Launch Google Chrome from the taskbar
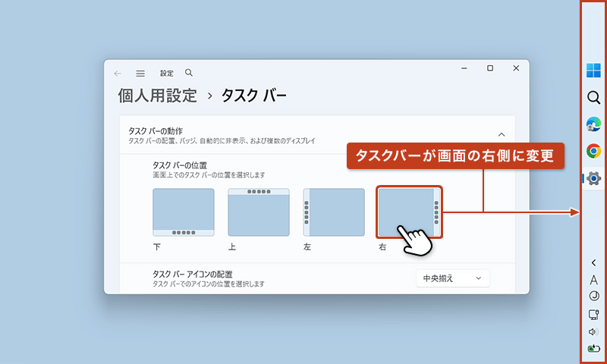 click(593, 151)
